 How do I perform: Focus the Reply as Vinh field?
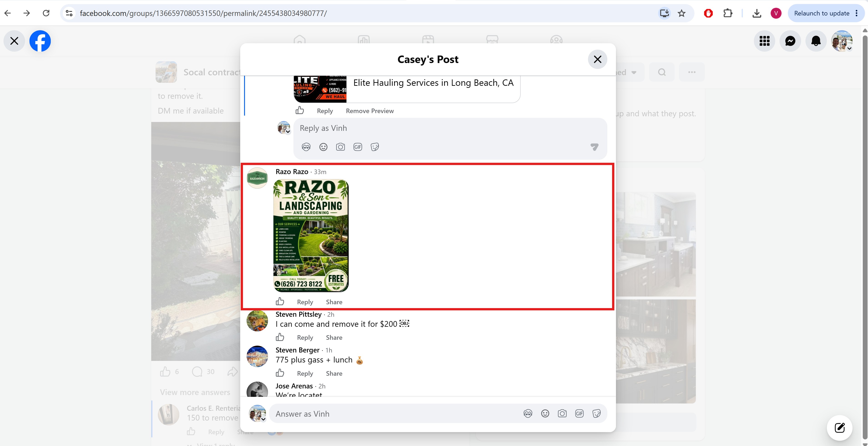(x=450, y=128)
